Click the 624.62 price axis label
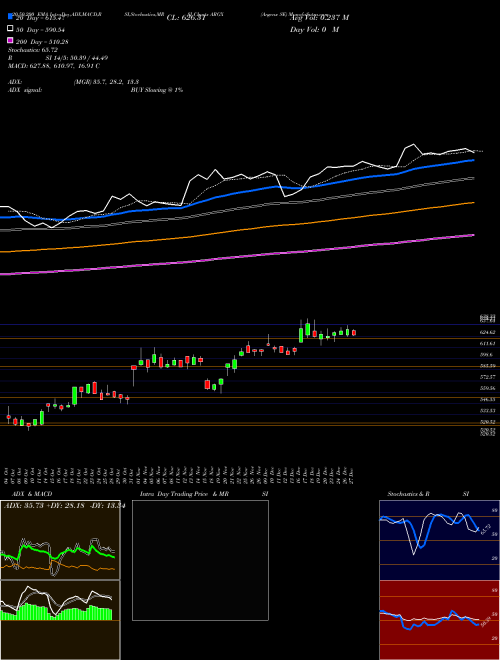The image size is (500, 660). [x=488, y=332]
